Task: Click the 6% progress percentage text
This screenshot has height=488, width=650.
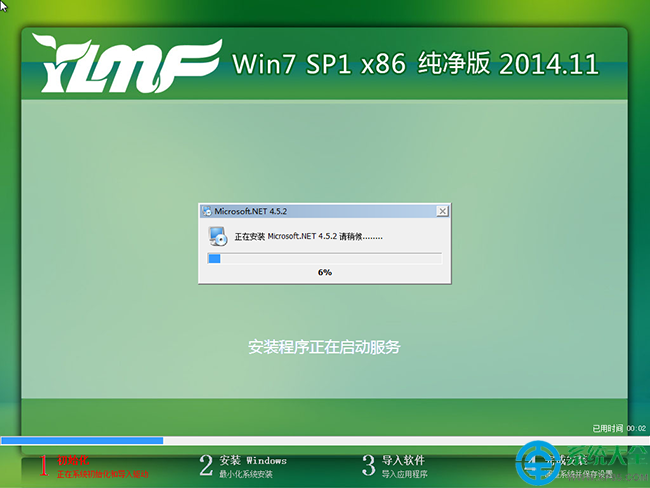Action: click(324, 272)
